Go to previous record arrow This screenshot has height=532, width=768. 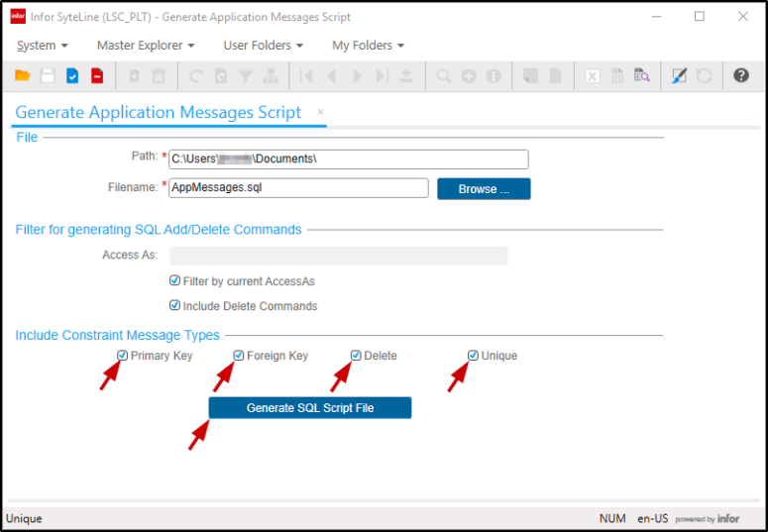[332, 76]
